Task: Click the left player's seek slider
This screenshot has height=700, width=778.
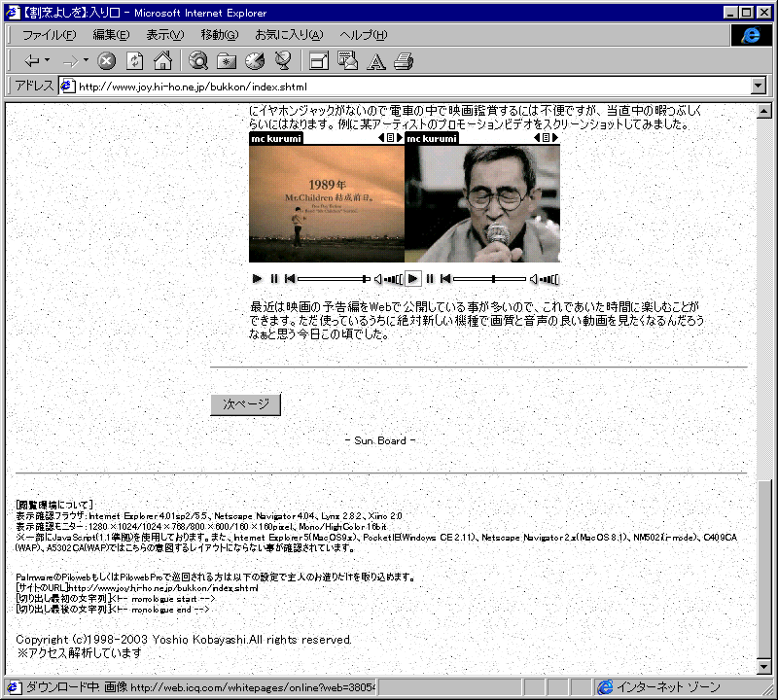Action: (334, 279)
